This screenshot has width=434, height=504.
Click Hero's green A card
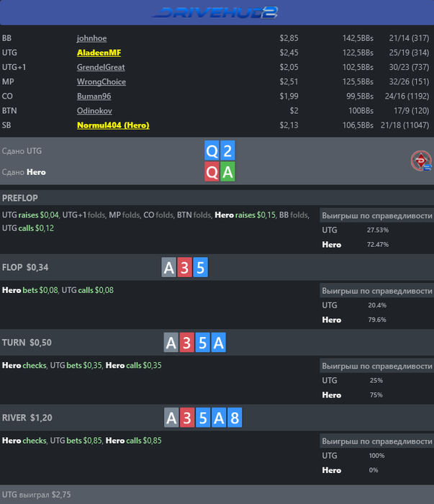[227, 171]
